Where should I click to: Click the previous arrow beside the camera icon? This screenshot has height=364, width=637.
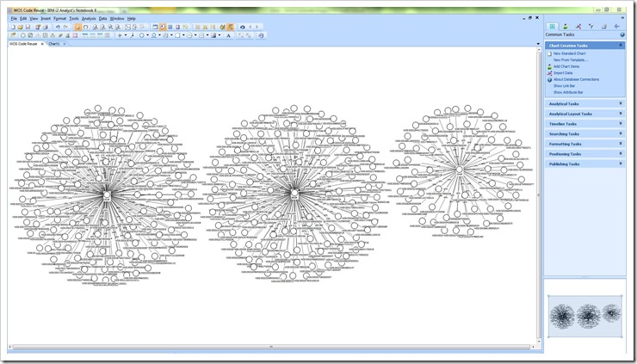tap(250, 28)
